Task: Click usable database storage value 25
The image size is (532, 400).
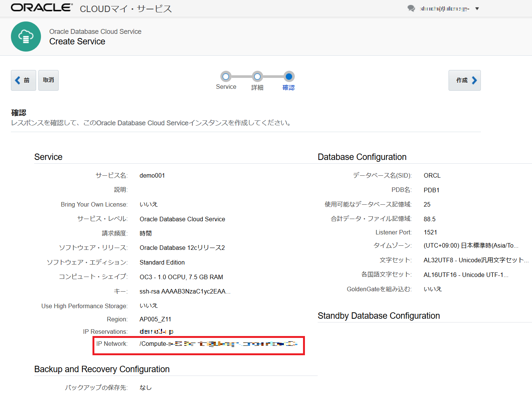Action: coord(427,204)
